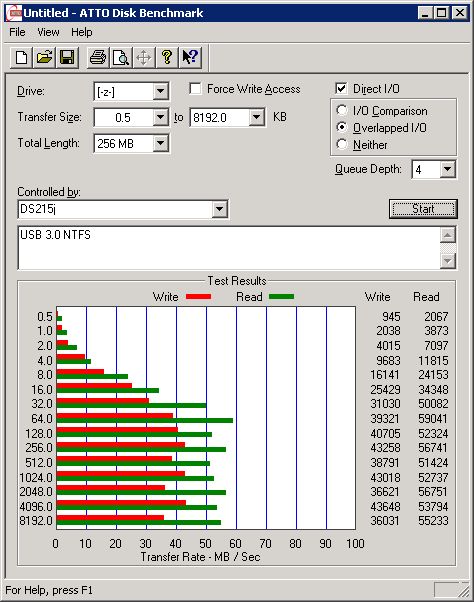Click the yellow question mark About icon

(167, 58)
